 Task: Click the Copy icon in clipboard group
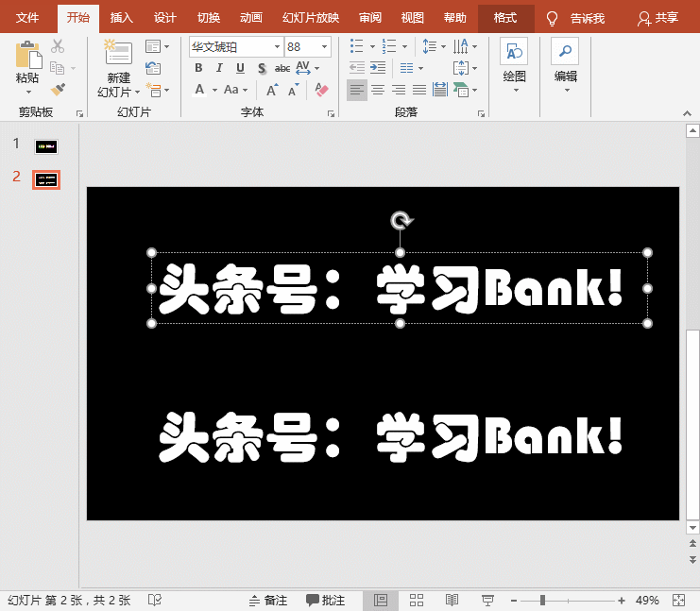57,68
